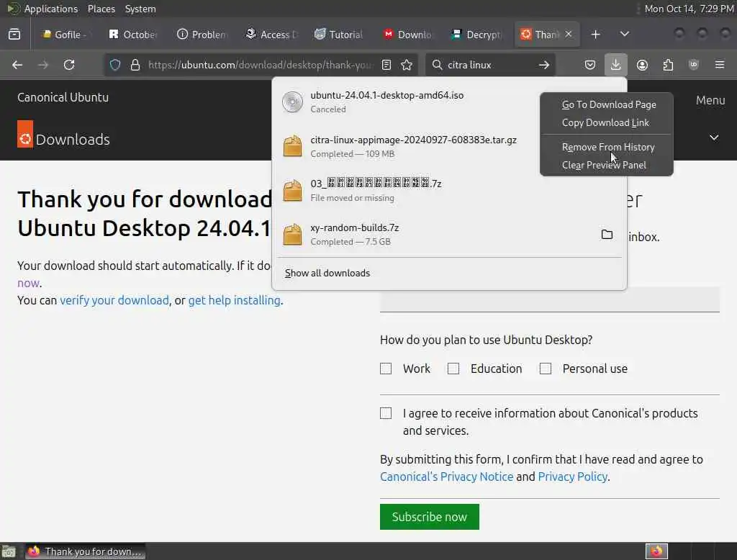Toggle reader view icon in address bar
The width and height of the screenshot is (737, 560).
point(386,65)
